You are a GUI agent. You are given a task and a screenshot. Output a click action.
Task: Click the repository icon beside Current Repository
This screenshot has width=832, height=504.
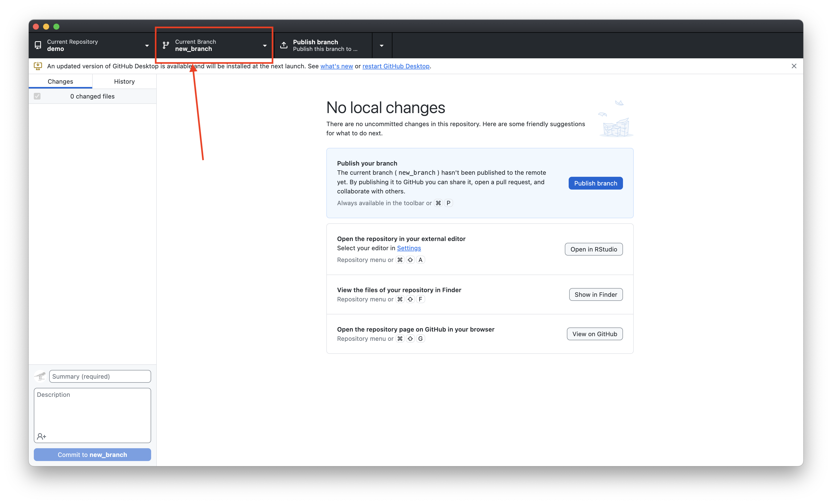tap(38, 45)
